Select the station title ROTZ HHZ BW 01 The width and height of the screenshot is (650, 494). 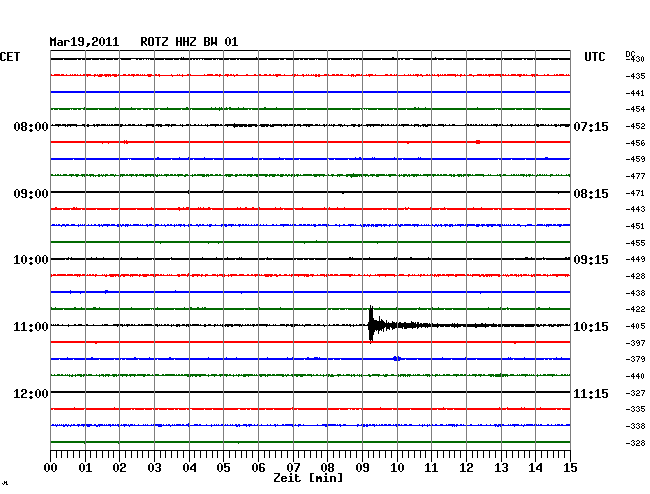pos(189,42)
